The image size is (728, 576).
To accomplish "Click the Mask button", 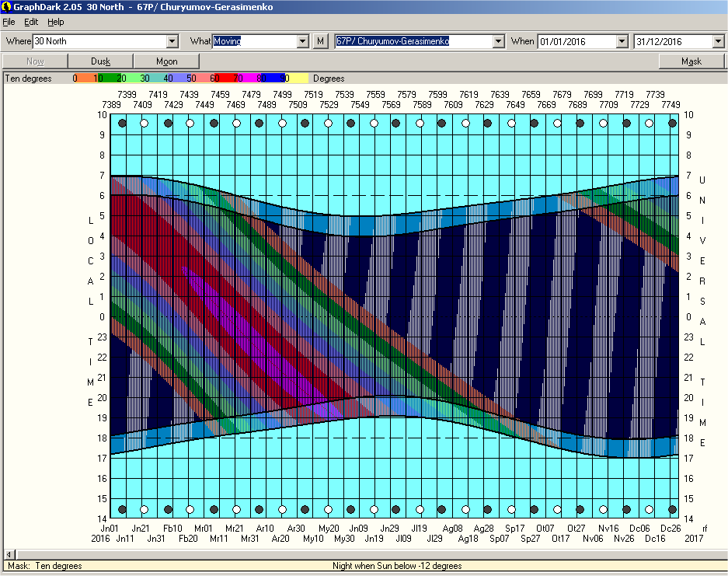I will pos(691,61).
